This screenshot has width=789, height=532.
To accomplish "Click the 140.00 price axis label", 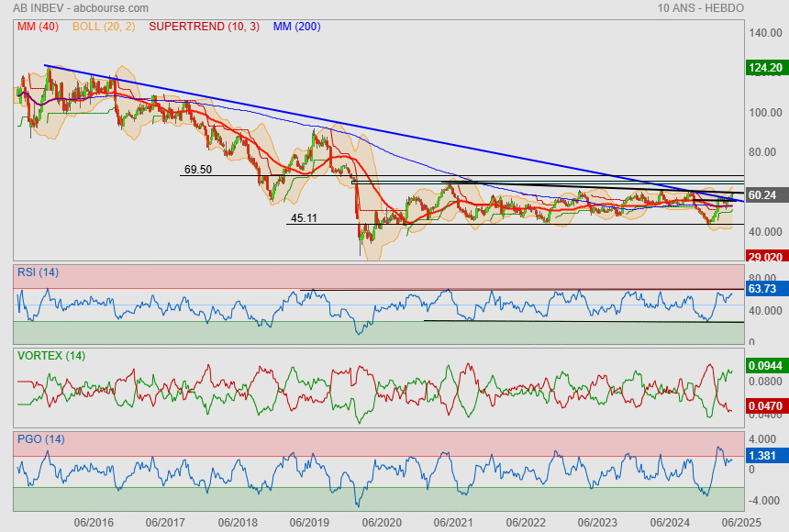I will click(x=765, y=33).
